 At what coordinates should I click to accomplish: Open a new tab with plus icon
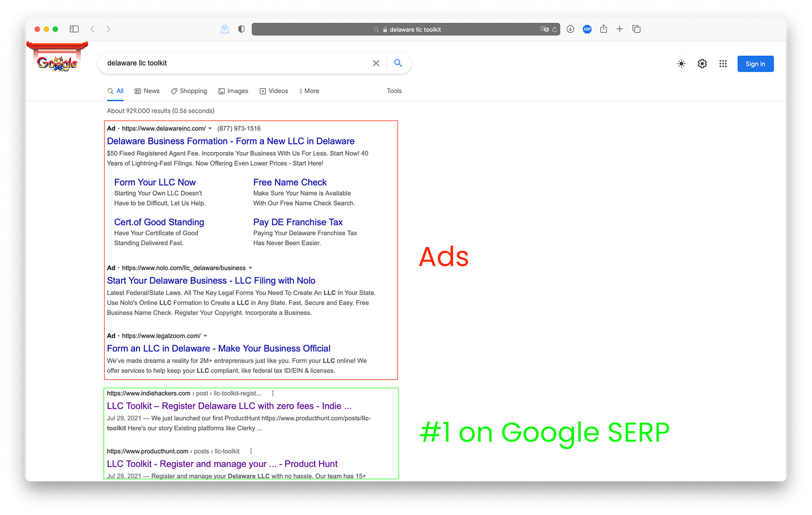620,29
